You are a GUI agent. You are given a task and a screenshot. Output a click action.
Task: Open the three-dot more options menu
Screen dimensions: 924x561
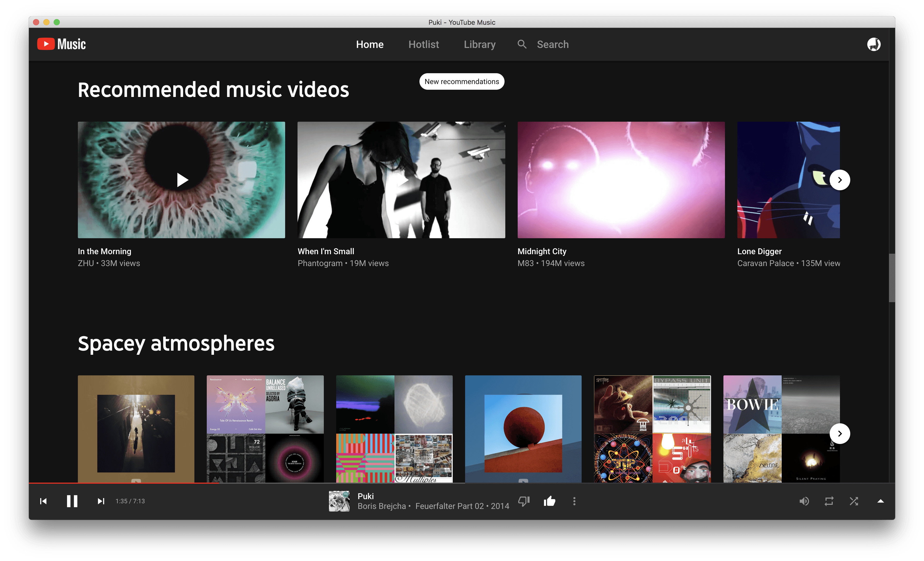click(x=574, y=501)
